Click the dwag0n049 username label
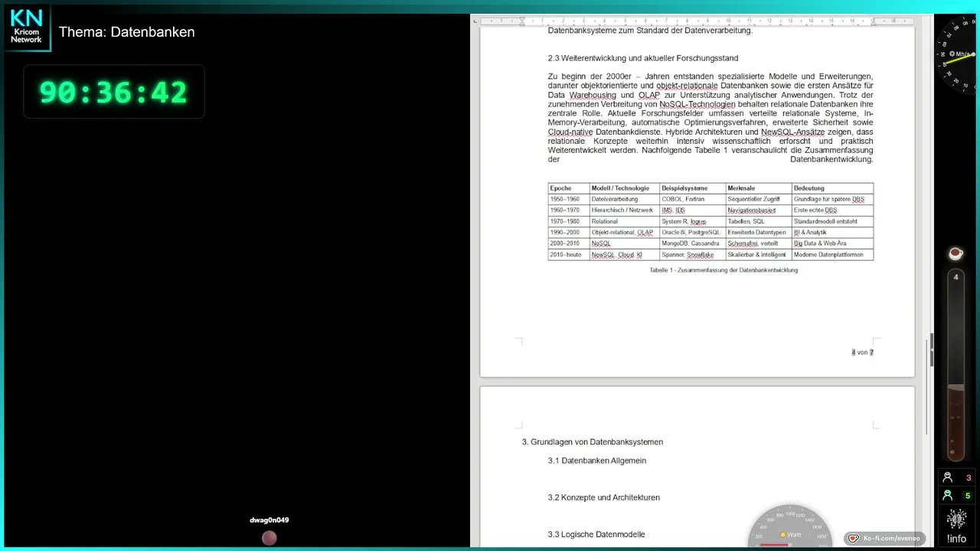 pos(269,520)
